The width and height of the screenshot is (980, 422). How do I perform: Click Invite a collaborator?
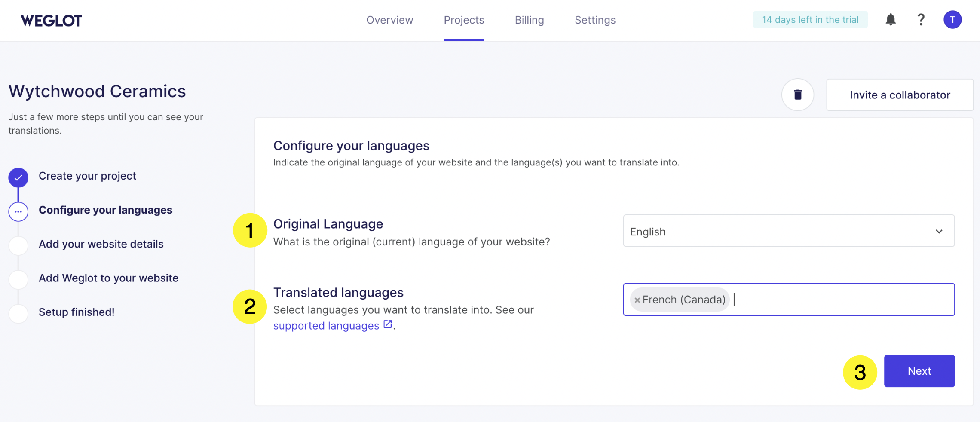pyautogui.click(x=899, y=95)
